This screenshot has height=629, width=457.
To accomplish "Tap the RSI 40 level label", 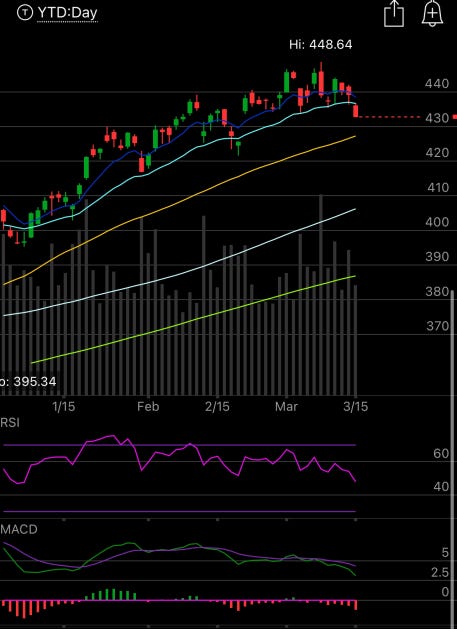I will pos(441,487).
